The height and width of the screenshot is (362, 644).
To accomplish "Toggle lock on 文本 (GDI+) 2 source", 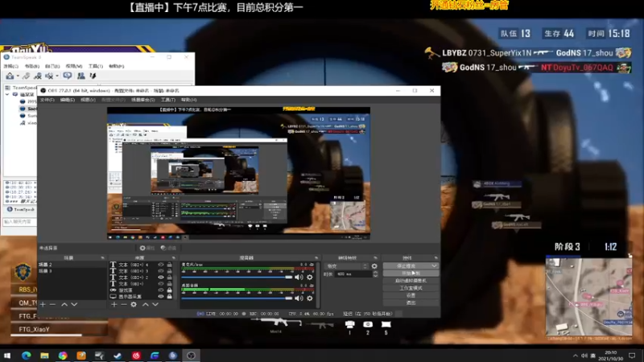I will pos(169,278).
